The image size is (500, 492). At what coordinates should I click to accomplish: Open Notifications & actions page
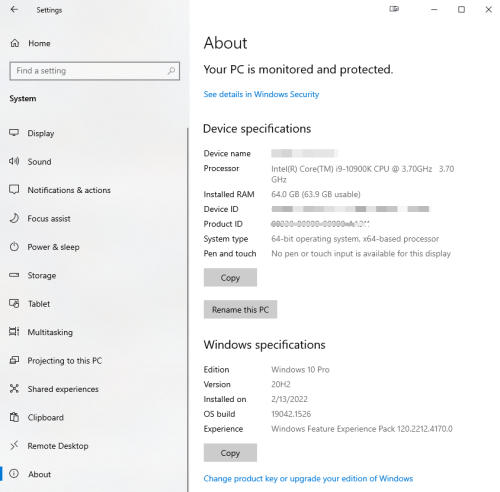69,190
